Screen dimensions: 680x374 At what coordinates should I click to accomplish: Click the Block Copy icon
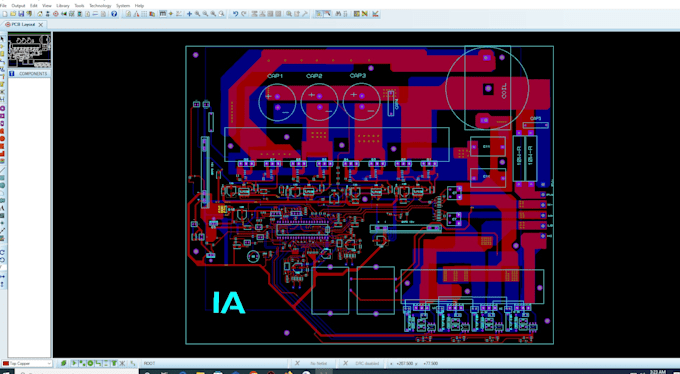click(x=254, y=14)
